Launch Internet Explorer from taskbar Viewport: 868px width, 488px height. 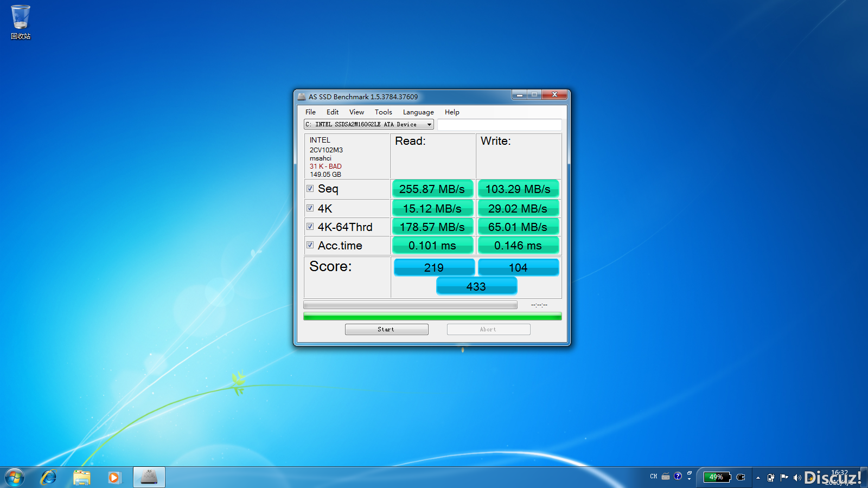coord(49,478)
